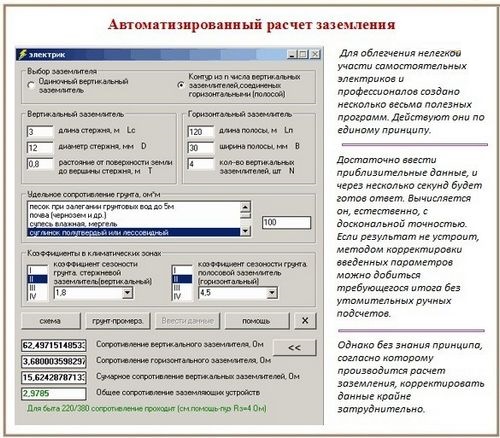Viewport: 500px width, 438px height.
Task: Select супесь влажная, мергель soil item
Action: [73, 224]
